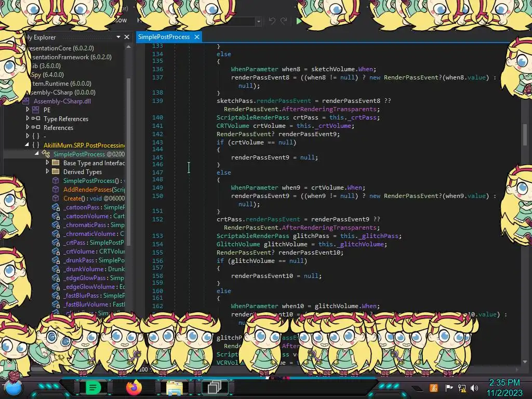Open Assembly Explorer panel options dropdown
532x399 pixels.
click(118, 37)
